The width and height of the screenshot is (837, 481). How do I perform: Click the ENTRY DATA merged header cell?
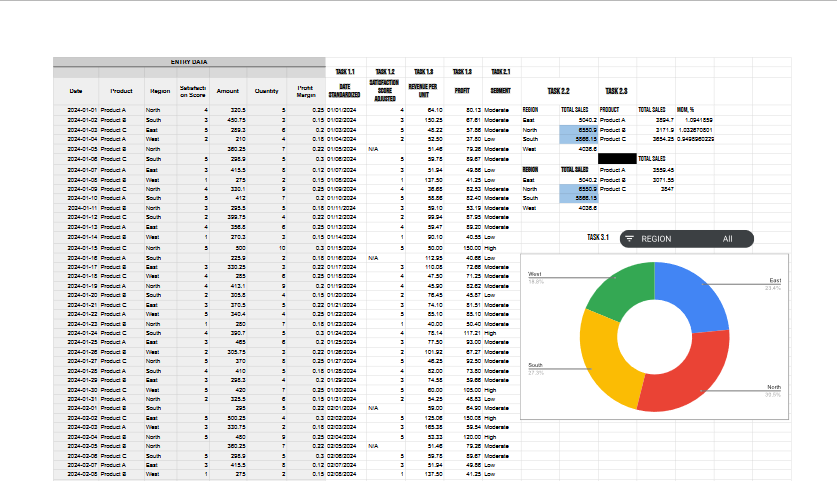(x=189, y=62)
